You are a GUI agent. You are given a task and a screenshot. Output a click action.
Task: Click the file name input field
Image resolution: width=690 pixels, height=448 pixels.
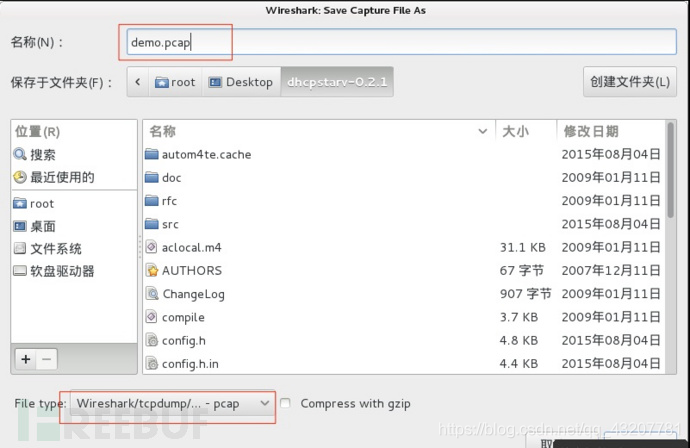click(401, 42)
